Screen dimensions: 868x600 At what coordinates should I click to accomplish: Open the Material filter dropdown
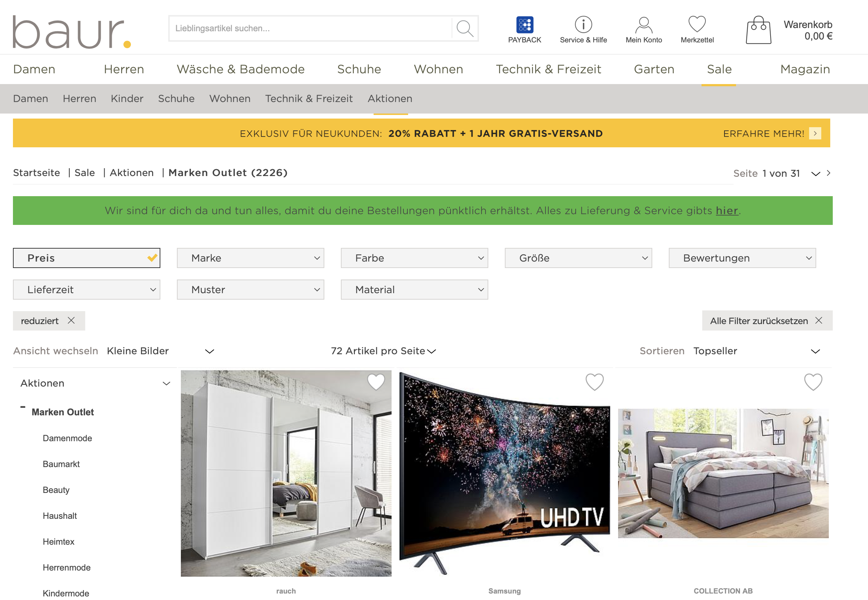[x=414, y=290]
